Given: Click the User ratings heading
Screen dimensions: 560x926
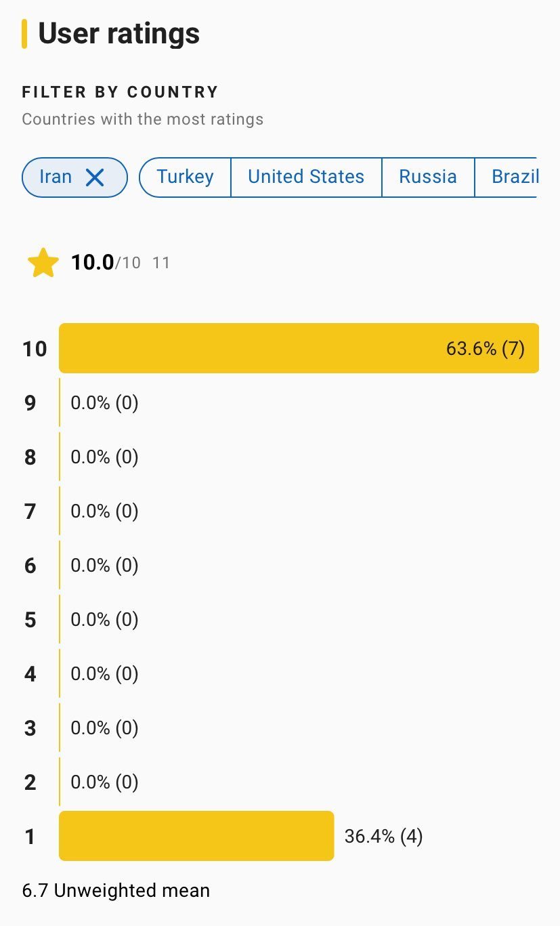Looking at the screenshot, I should tap(119, 33).
